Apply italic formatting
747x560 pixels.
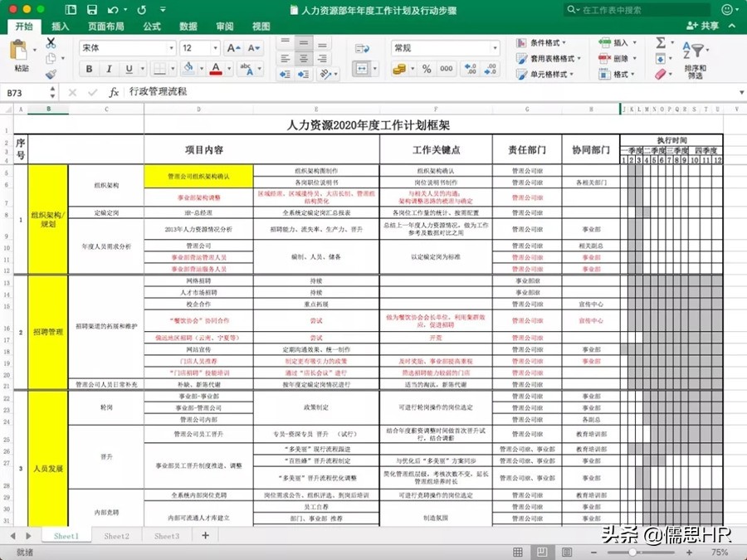pos(109,68)
